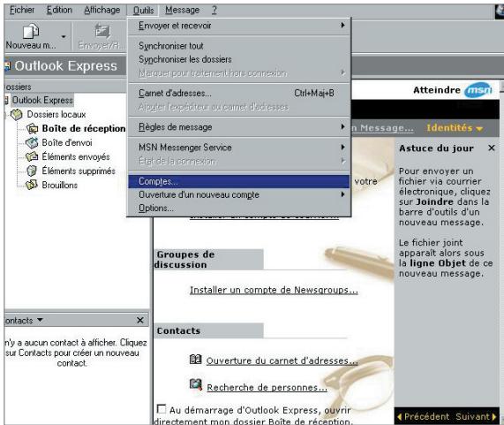Choose Synchroniser tout
Viewport: 504px width, 425px height.
point(239,46)
